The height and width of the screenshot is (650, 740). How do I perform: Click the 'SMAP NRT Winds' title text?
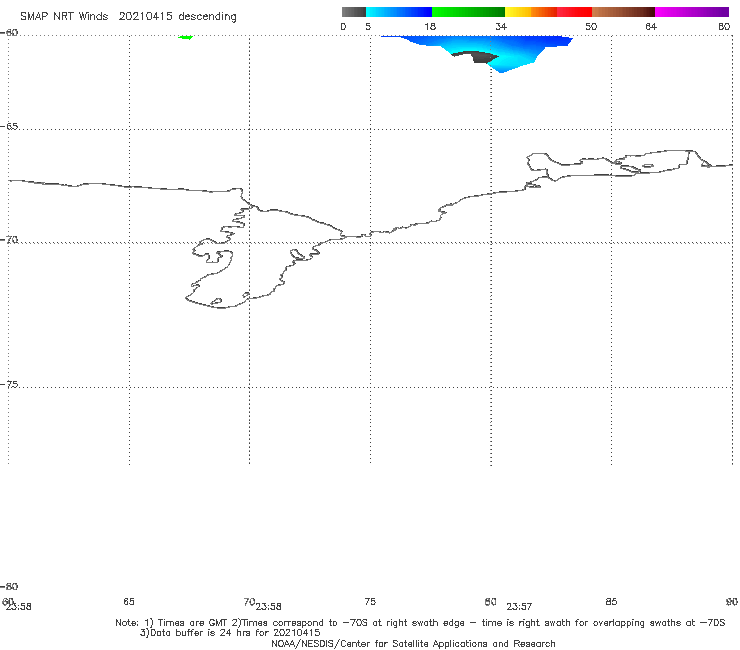(x=64, y=17)
